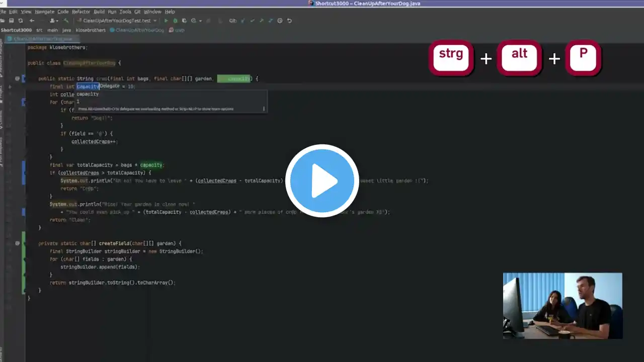Open Git history clock icon
This screenshot has height=362, width=644.
[280, 21]
